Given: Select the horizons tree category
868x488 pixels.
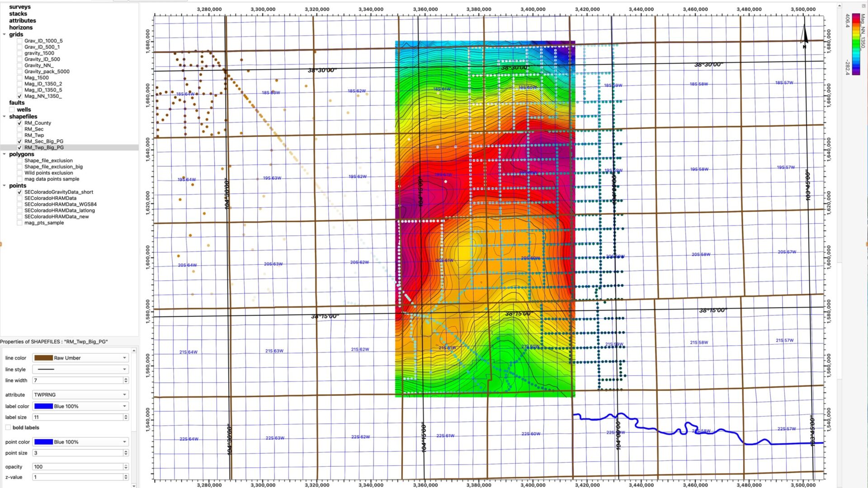Looking at the screenshot, I should click(x=21, y=28).
